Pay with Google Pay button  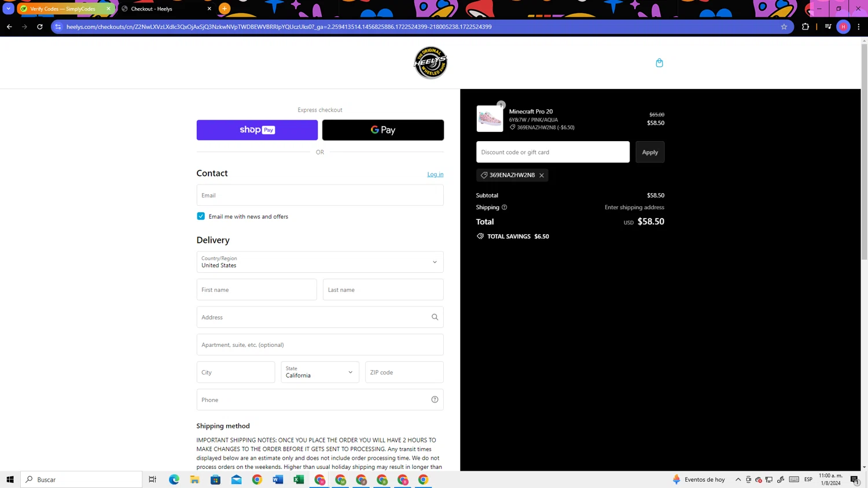point(383,130)
